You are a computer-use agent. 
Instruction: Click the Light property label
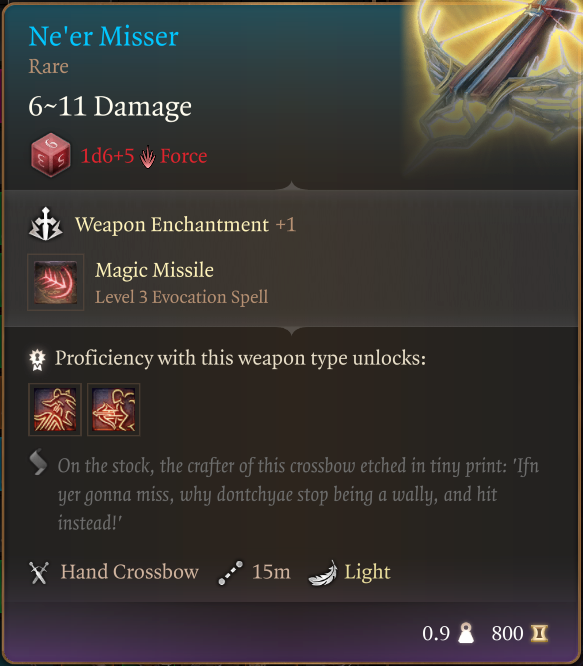pyautogui.click(x=367, y=573)
